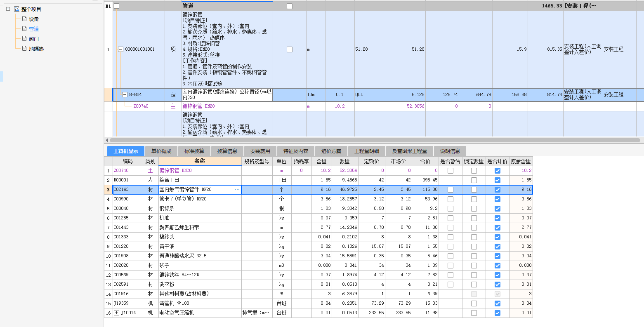Select 管道 in the project tree
This screenshot has height=327, width=644.
[x=34, y=29]
